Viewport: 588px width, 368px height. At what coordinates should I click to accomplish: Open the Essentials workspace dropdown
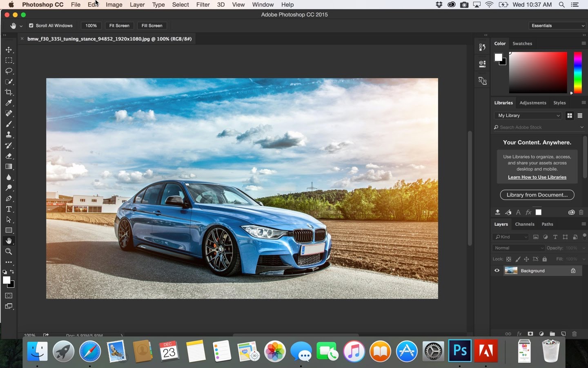[557, 25]
